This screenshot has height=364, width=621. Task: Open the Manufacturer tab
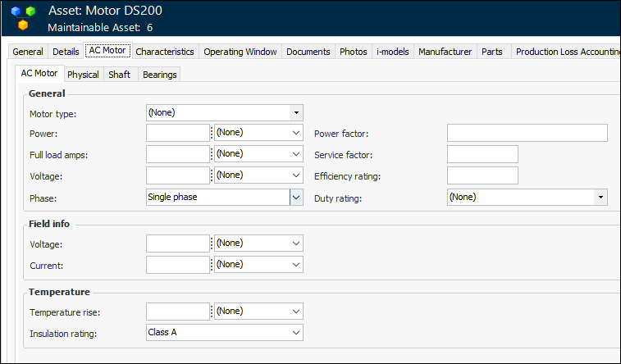(x=445, y=52)
